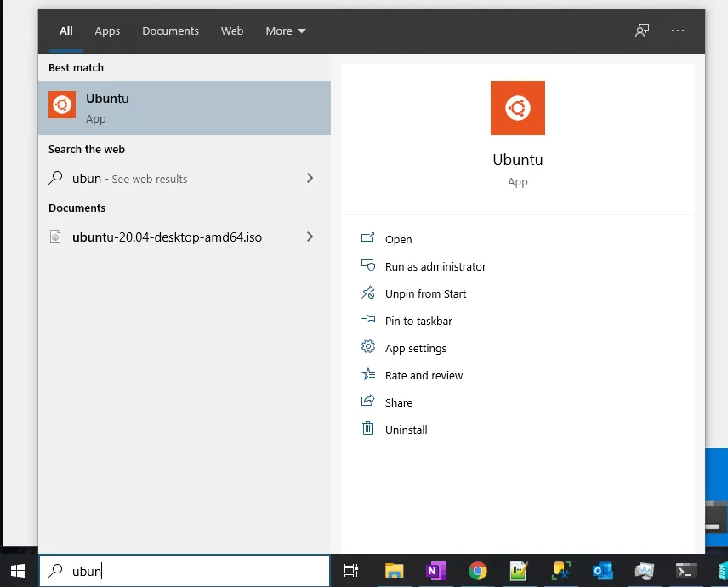Click the Windows Start button
This screenshot has height=587, width=728.
click(17, 570)
